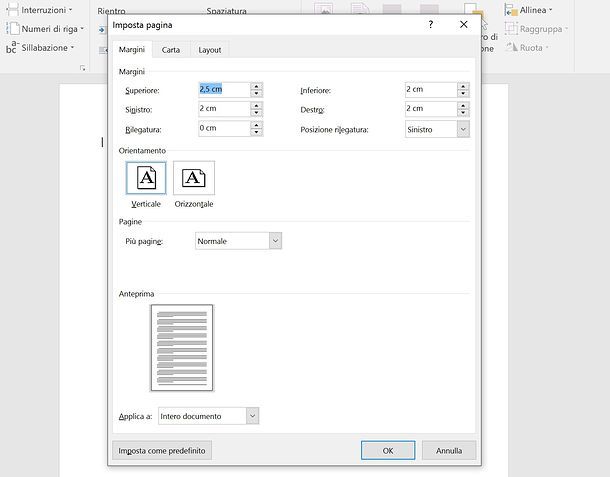Screen dimensions: 610x477
Task: Switch to the Layout tab
Action: 210,49
